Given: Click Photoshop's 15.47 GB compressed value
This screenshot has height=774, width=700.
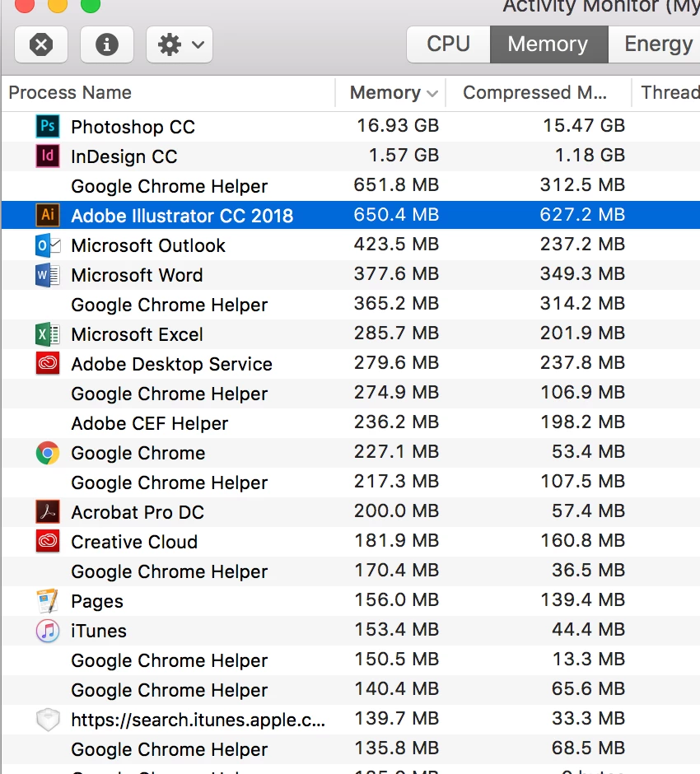Looking at the screenshot, I should click(584, 125).
